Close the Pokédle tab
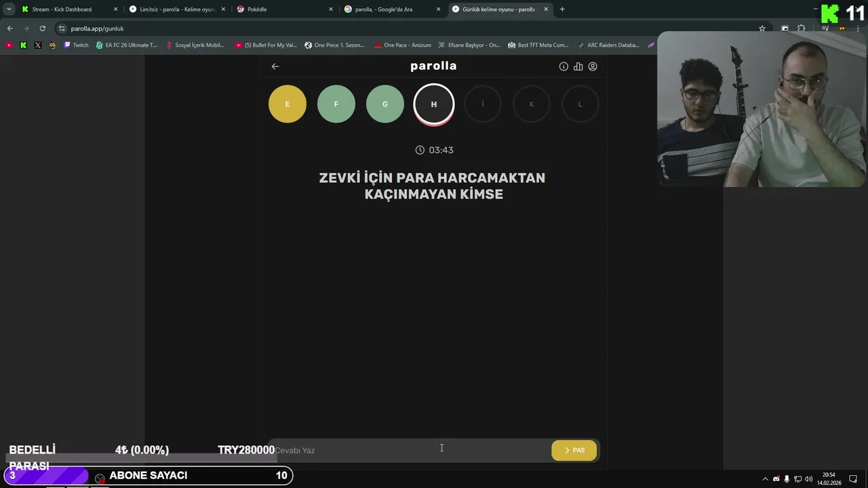 tap(331, 9)
